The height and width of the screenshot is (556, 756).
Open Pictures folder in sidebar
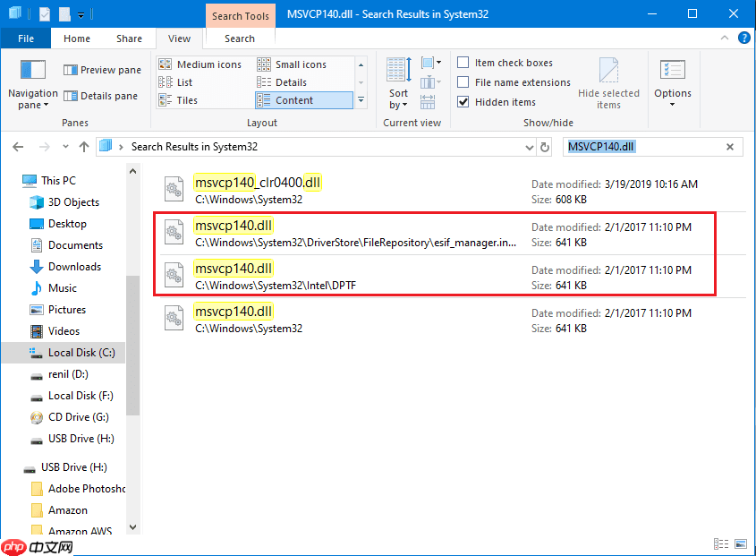pyautogui.click(x=57, y=310)
